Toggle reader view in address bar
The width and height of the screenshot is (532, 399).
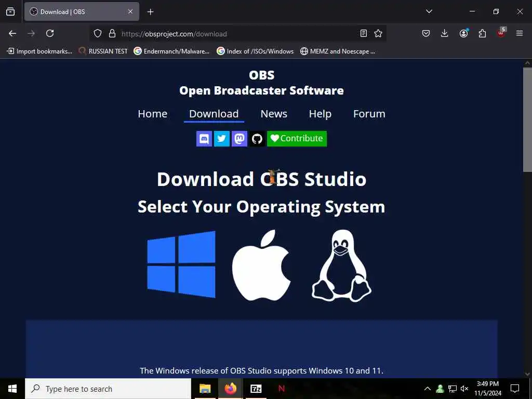point(364,33)
